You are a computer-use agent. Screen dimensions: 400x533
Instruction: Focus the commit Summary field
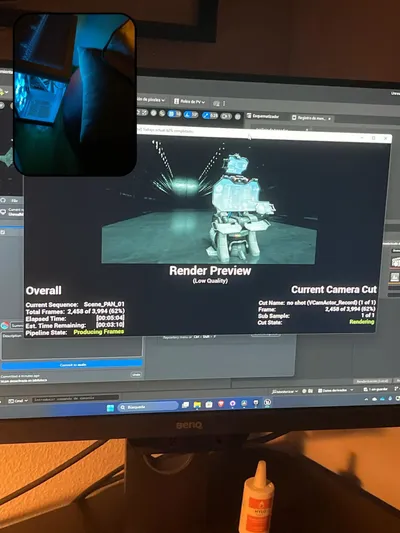tap(17, 325)
